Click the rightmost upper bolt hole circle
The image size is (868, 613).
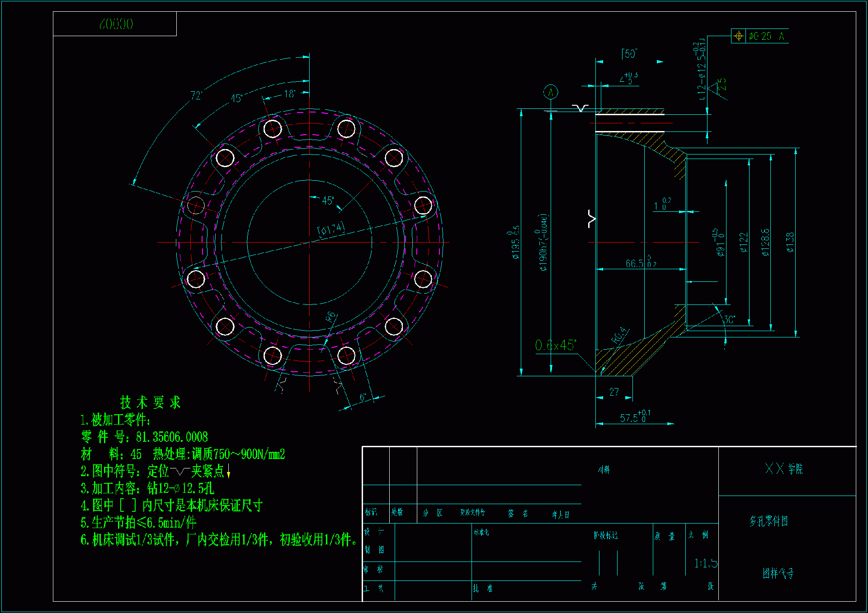423,206
